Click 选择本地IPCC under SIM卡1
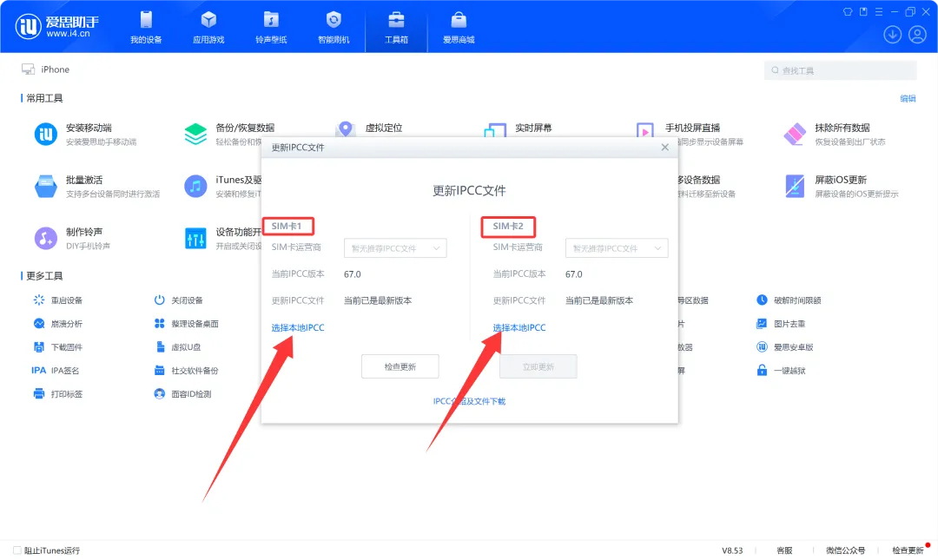Screen dimensions: 938x560 coord(298,328)
